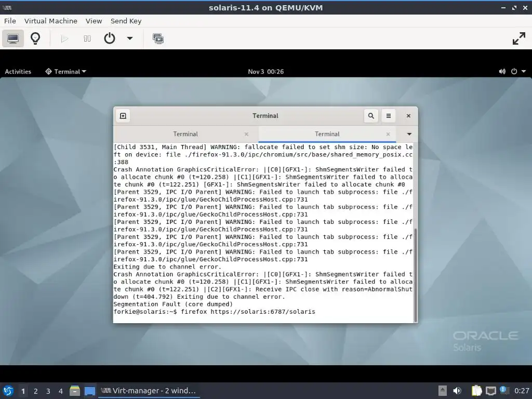This screenshot has width=532, height=399.
Task: Switch to workspace 3
Action: [x=48, y=391]
